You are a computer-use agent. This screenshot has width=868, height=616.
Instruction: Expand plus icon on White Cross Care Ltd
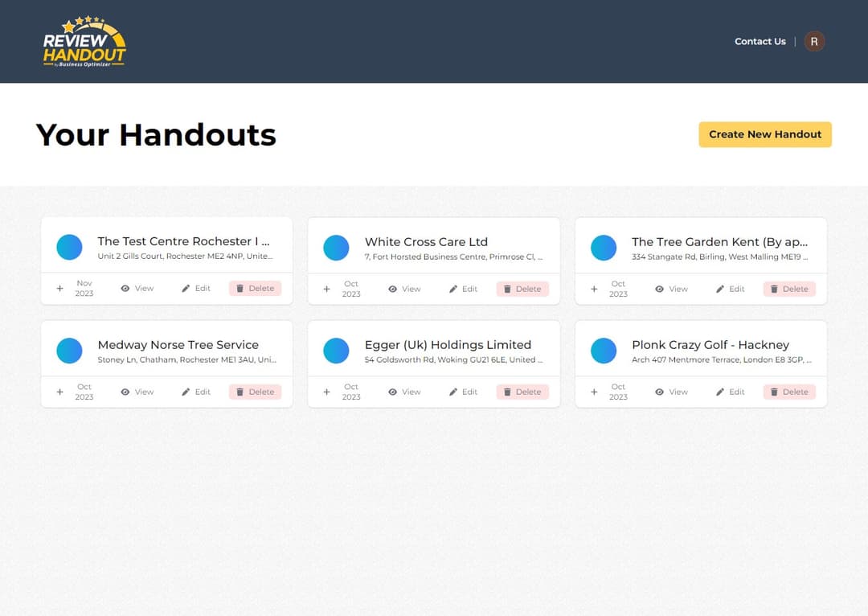tap(326, 289)
